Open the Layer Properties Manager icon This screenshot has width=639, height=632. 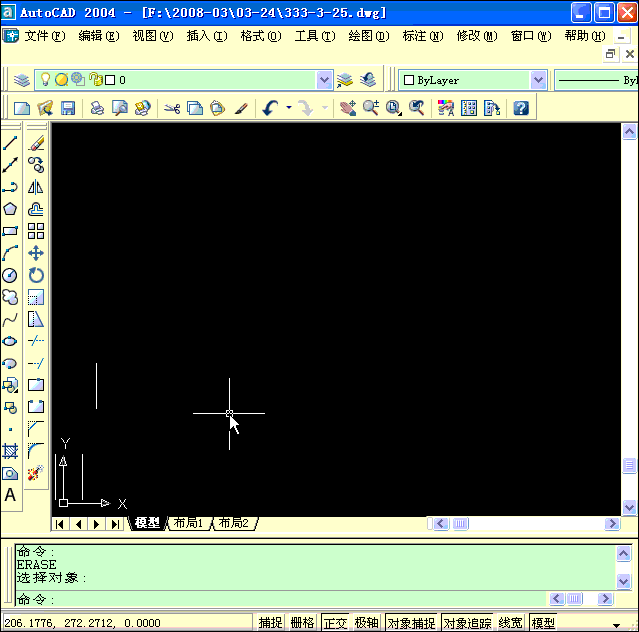click(x=22, y=80)
